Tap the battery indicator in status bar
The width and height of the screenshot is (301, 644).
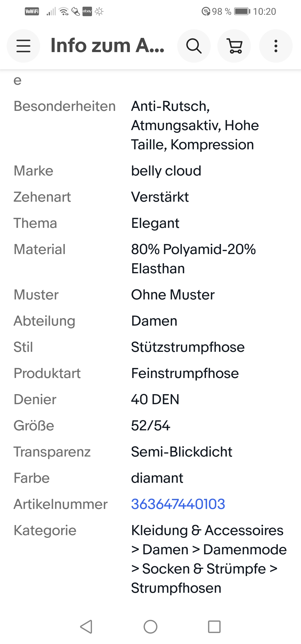tap(242, 11)
